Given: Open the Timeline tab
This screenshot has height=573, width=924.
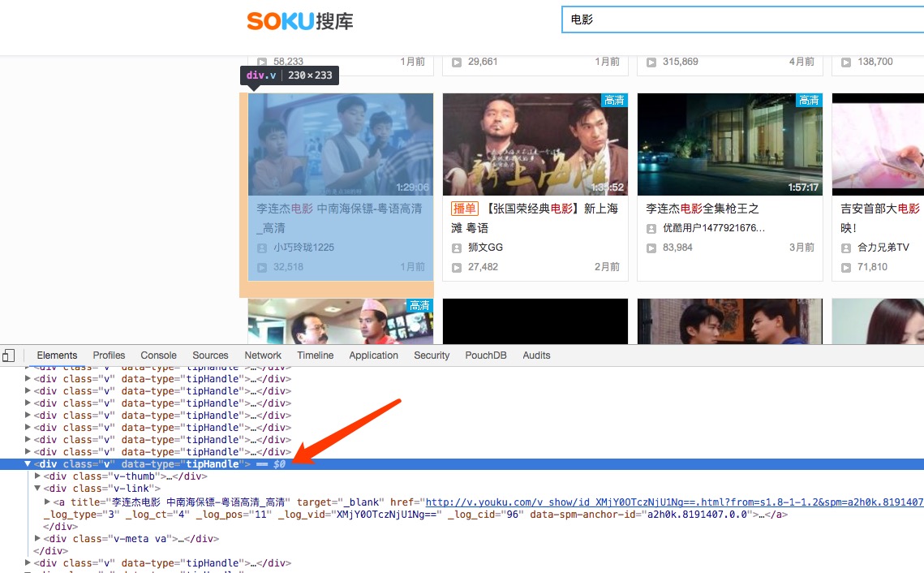Looking at the screenshot, I should click(x=316, y=355).
